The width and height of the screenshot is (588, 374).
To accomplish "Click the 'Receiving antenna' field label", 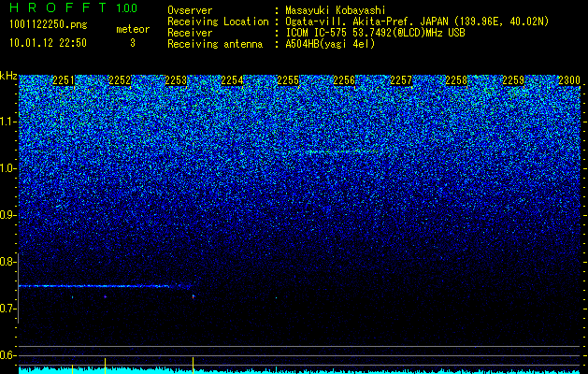I will (x=215, y=44).
